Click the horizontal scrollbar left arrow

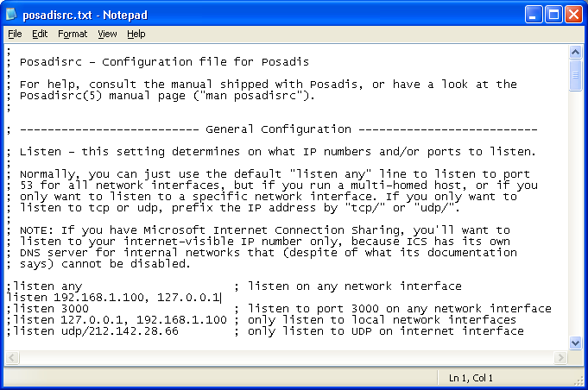coord(11,357)
